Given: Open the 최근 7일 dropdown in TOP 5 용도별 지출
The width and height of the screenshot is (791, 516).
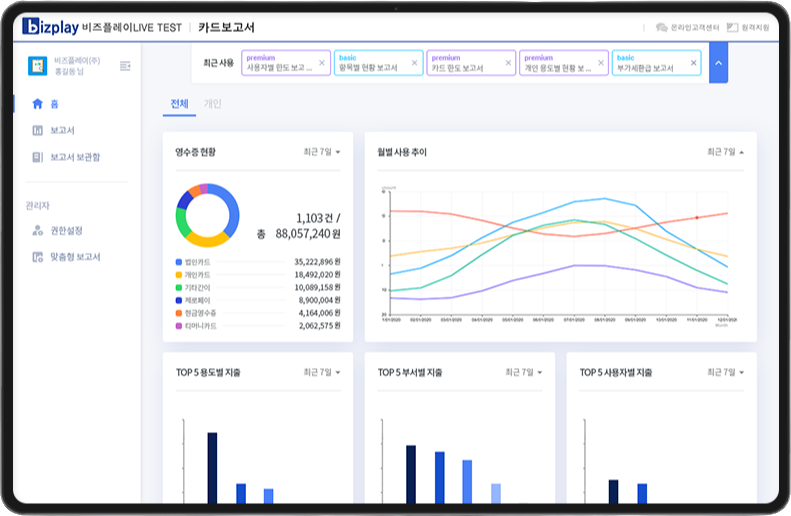Looking at the screenshot, I should coord(322,372).
